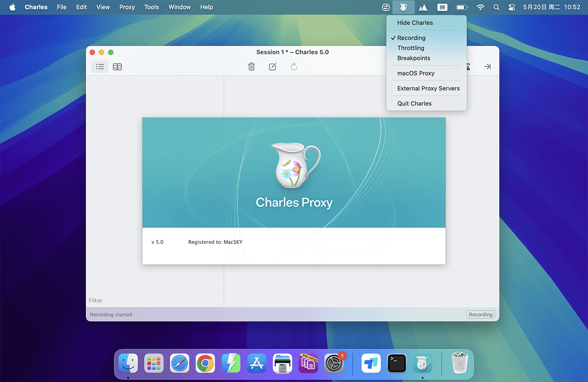Choose Hide Charles from the dropdown
Image resolution: width=588 pixels, height=382 pixels.
pyautogui.click(x=426, y=23)
